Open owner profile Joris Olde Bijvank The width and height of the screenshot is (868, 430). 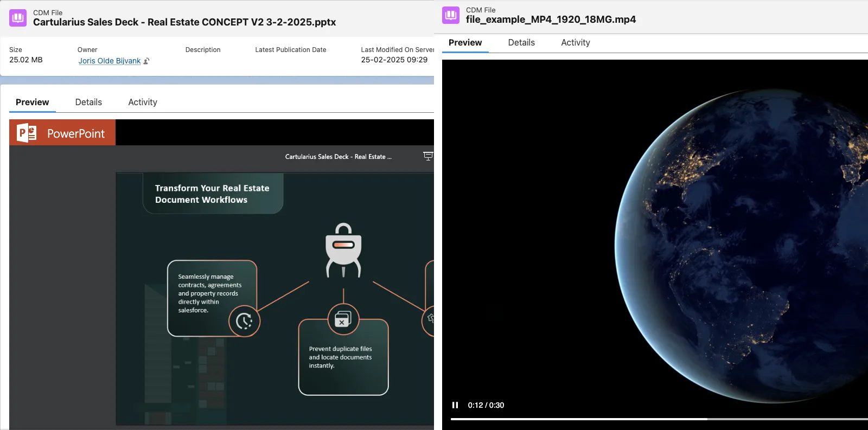pos(110,61)
